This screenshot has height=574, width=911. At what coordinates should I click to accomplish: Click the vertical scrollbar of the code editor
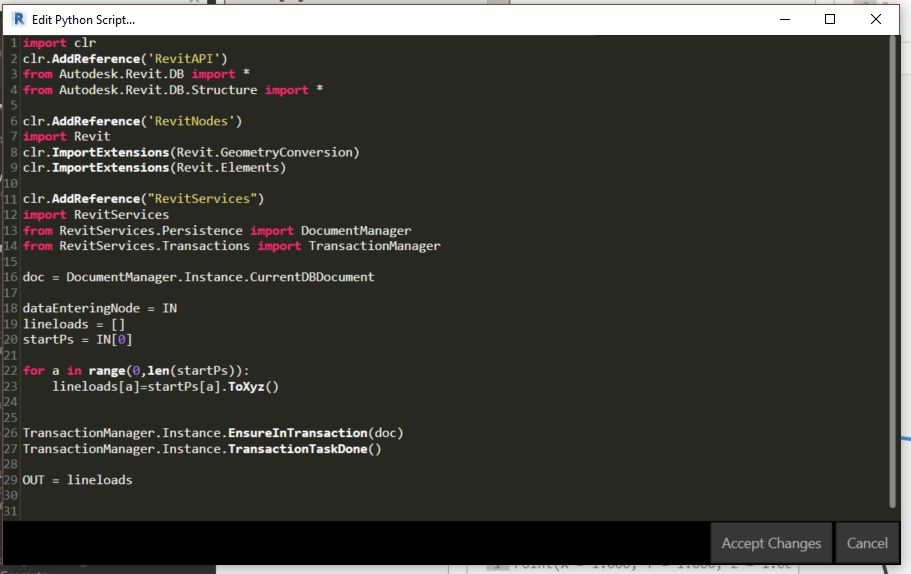(893, 272)
